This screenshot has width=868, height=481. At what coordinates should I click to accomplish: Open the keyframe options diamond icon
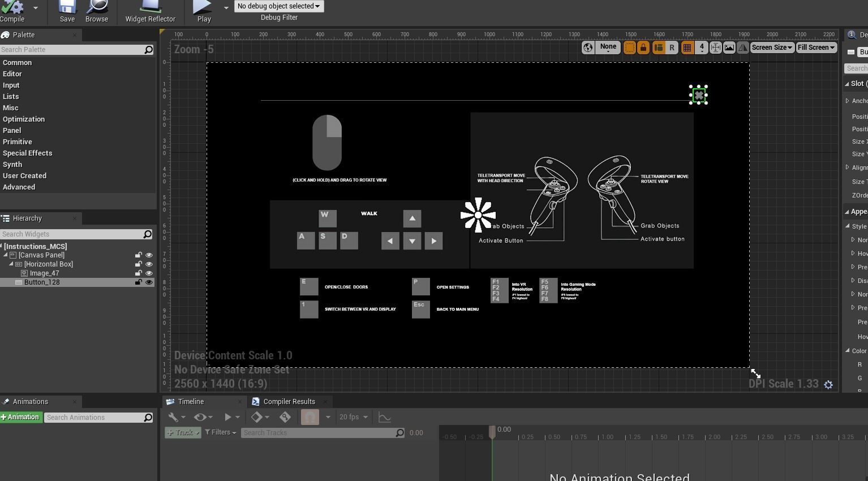pos(260,417)
